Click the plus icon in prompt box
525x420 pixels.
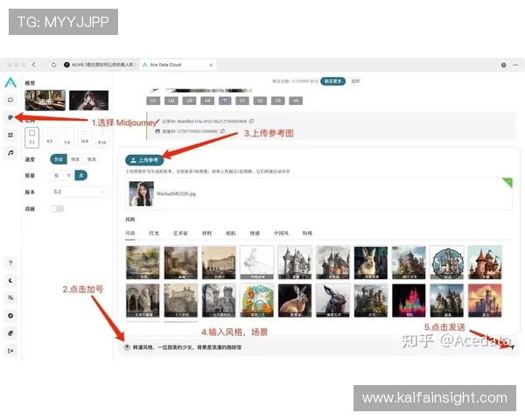point(127,347)
